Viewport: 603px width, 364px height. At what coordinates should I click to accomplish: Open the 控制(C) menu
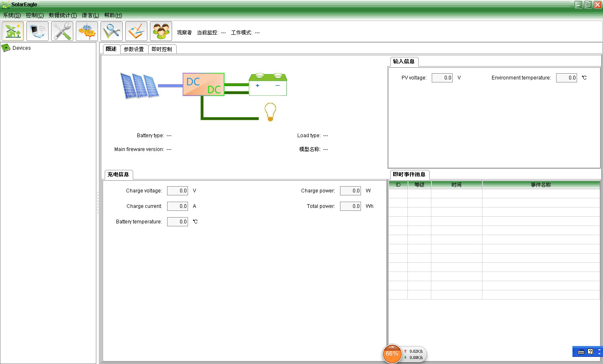click(x=35, y=15)
